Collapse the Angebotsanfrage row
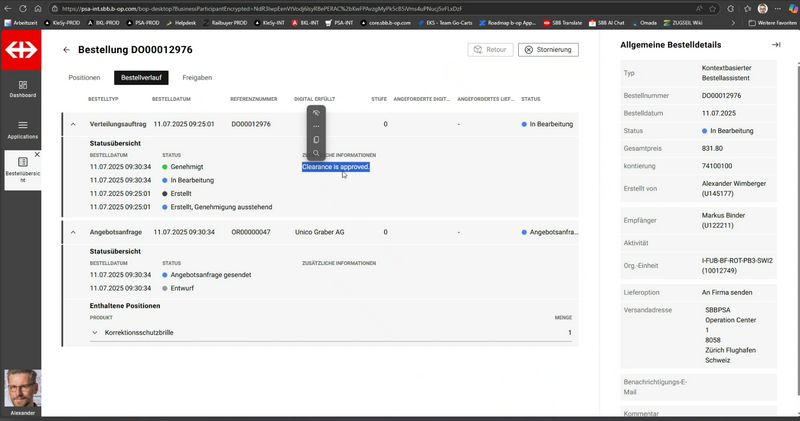 (x=72, y=232)
